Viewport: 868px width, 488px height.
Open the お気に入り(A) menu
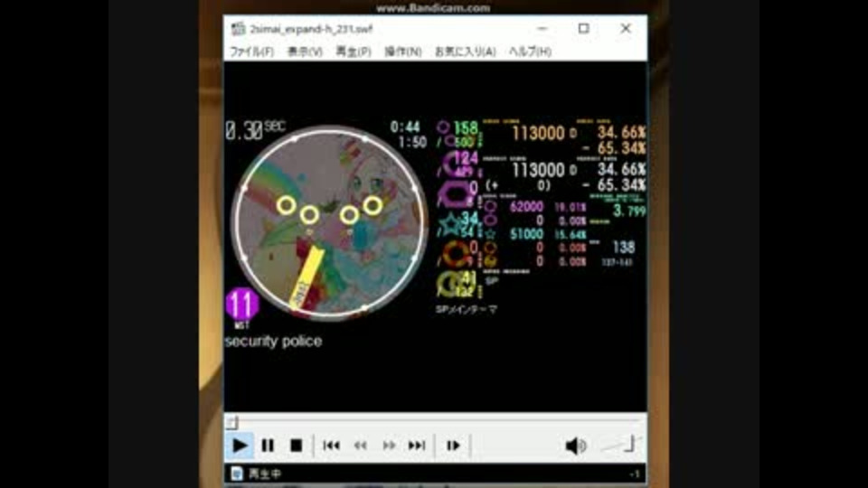[x=465, y=52]
